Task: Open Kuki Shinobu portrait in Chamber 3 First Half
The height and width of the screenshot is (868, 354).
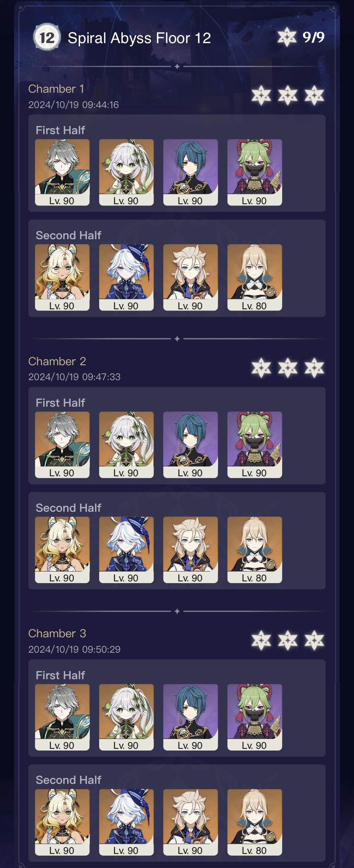Action: 255,717
